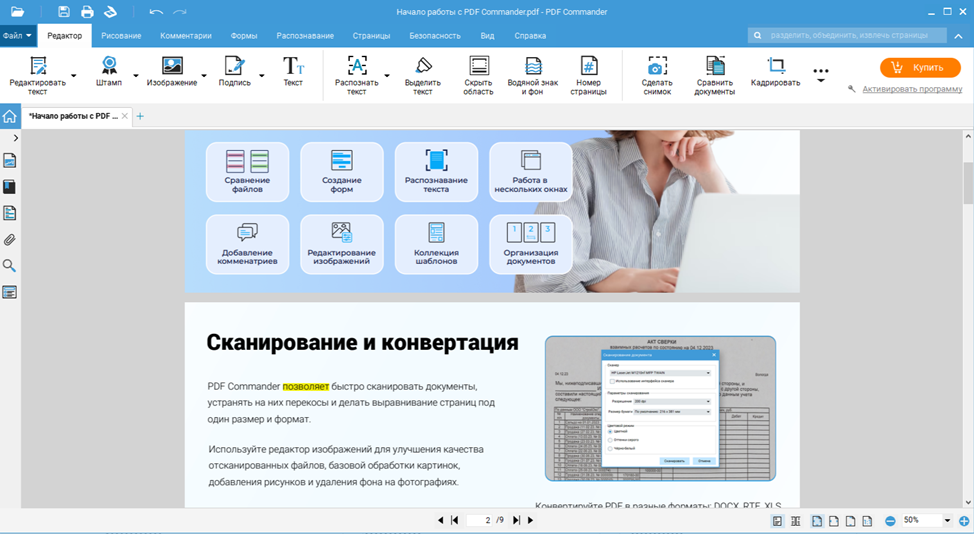Insert a picture with Изображение
Image resolution: width=974 pixels, height=534 pixels.
tap(172, 71)
